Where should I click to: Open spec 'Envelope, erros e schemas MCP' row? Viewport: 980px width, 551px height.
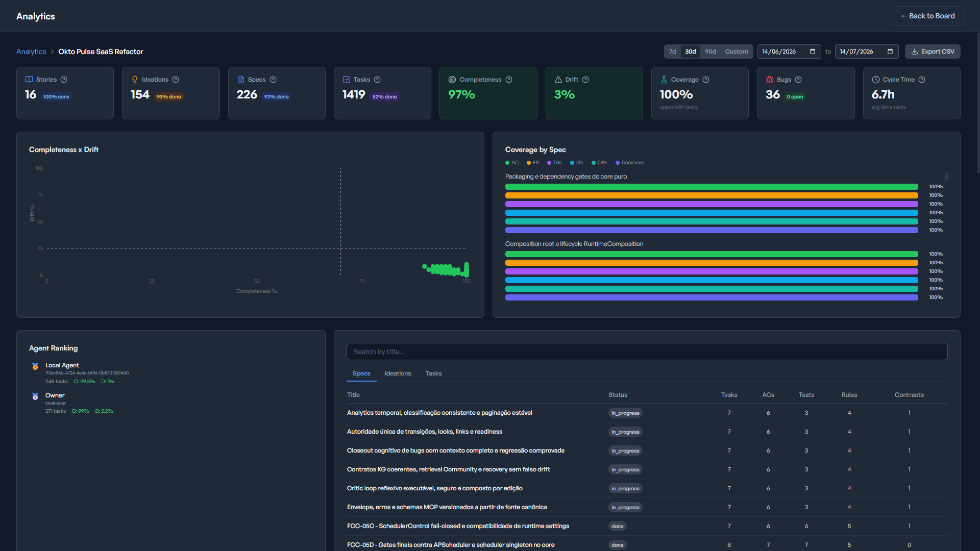647,507
